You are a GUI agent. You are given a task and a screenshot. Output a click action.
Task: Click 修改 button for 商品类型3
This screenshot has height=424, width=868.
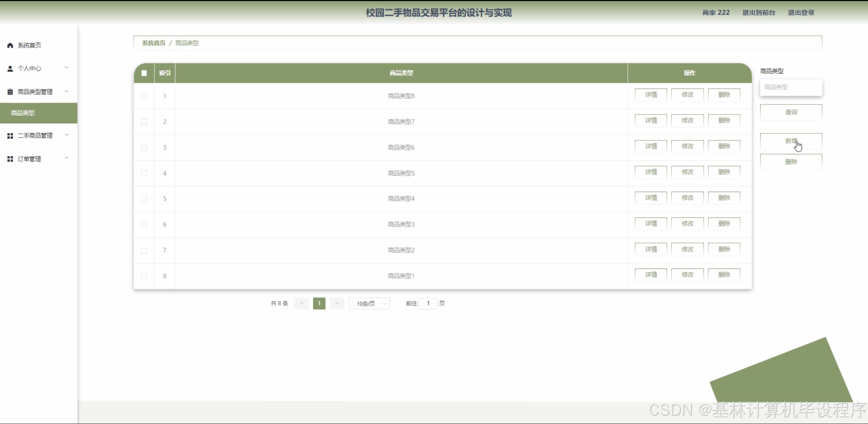coord(687,224)
